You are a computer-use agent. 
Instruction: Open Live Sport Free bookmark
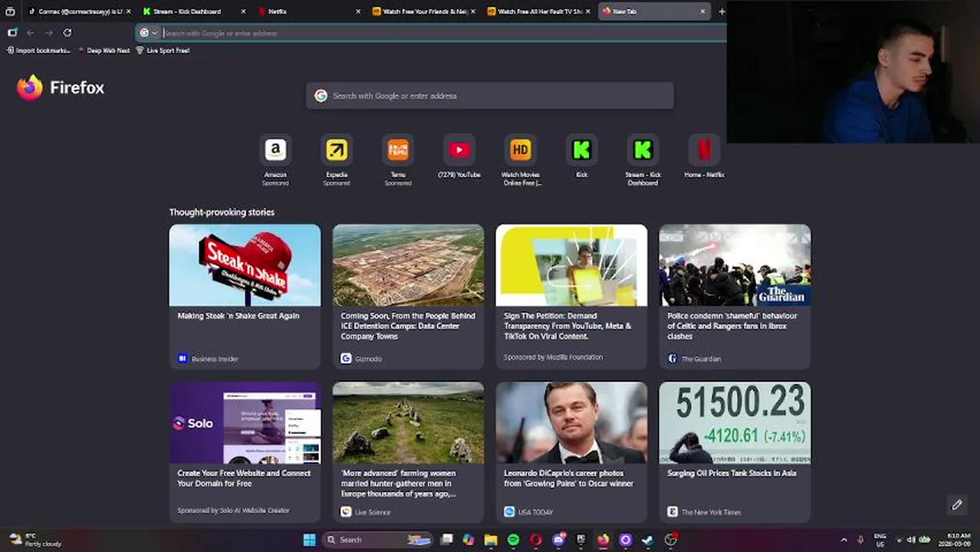point(163,51)
